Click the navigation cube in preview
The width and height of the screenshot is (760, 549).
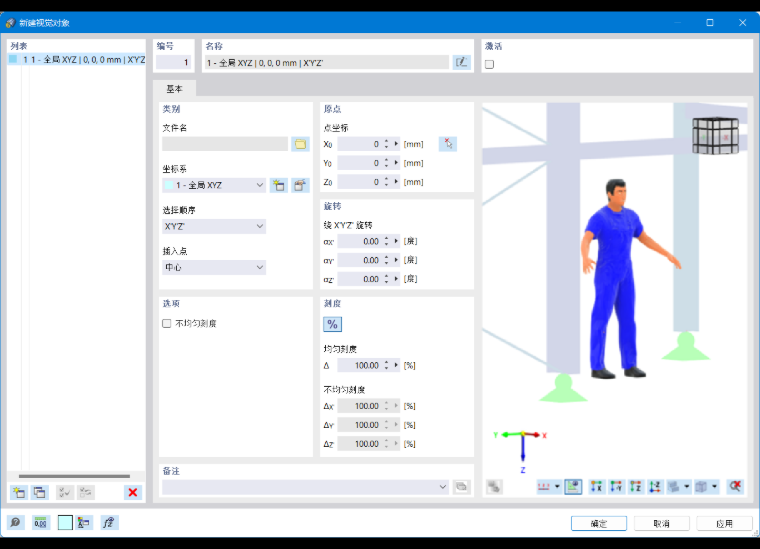pos(715,135)
